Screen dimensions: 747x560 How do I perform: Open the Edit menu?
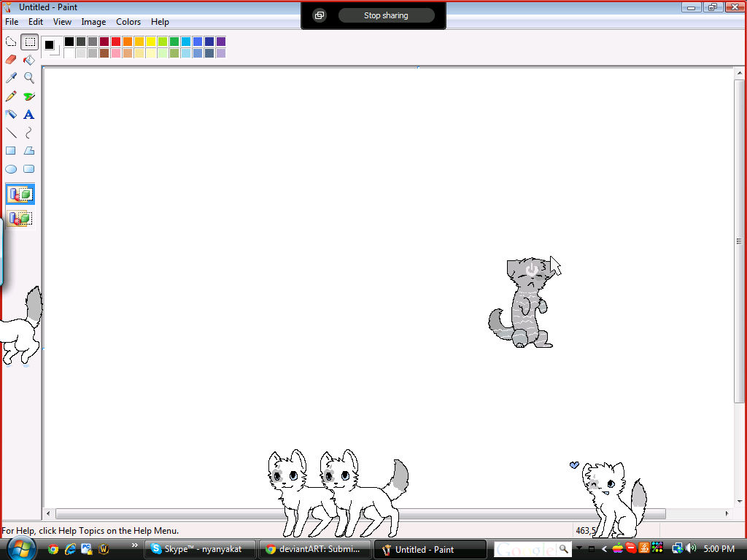tap(35, 22)
